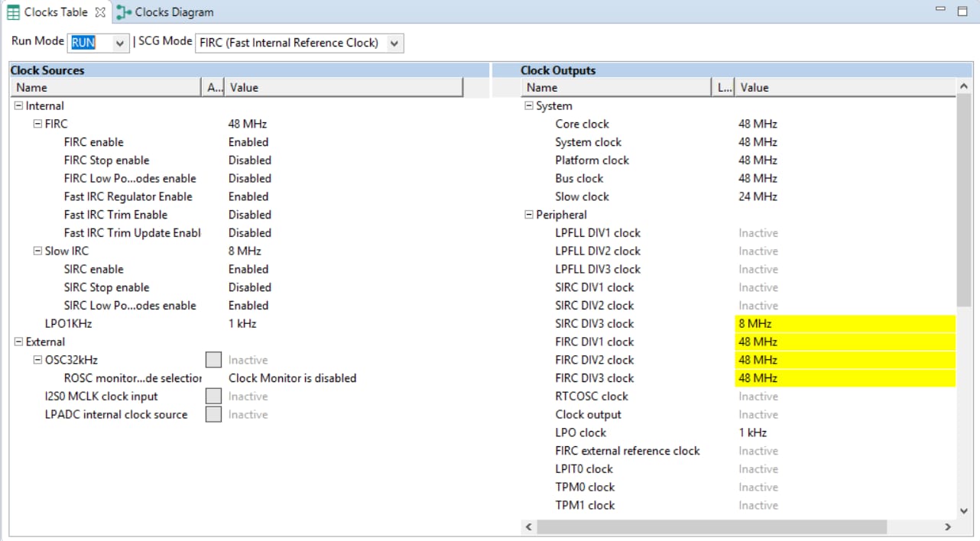This screenshot has width=980, height=541.
Task: Collapse the FIRC tree node
Action: (x=37, y=124)
